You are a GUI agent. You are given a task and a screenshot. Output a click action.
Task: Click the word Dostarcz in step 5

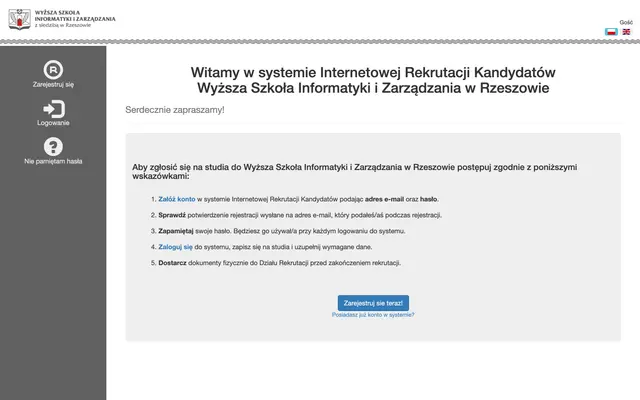(172, 263)
